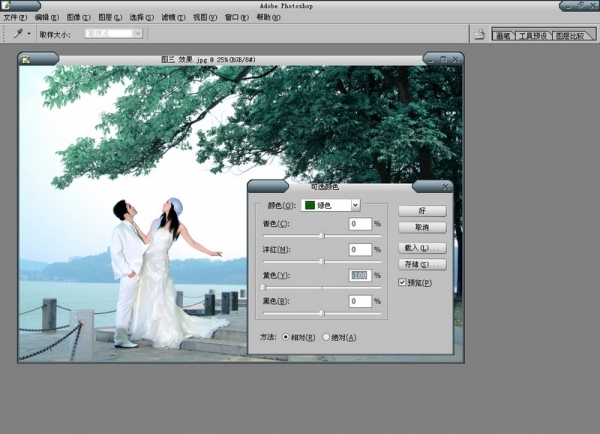Image resolution: width=600 pixels, height=434 pixels.
Task: Open the 视图(V) menu
Action: [205, 17]
